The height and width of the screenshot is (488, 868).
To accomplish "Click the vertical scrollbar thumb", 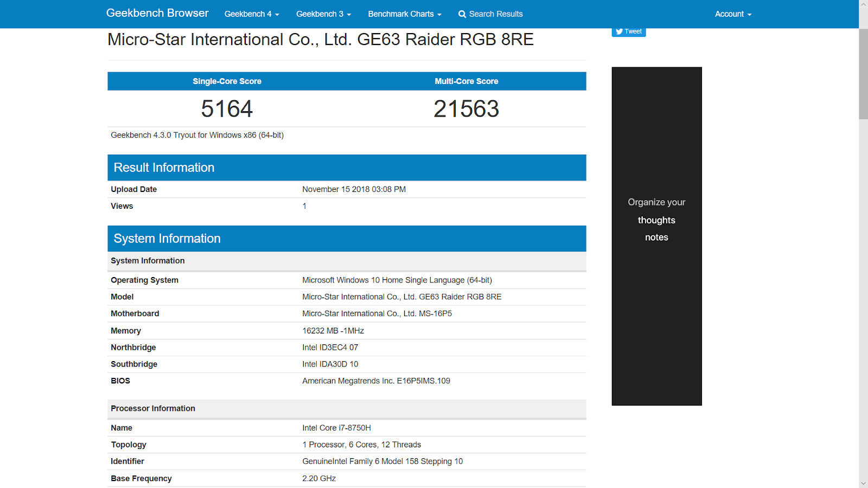I will coord(863,74).
